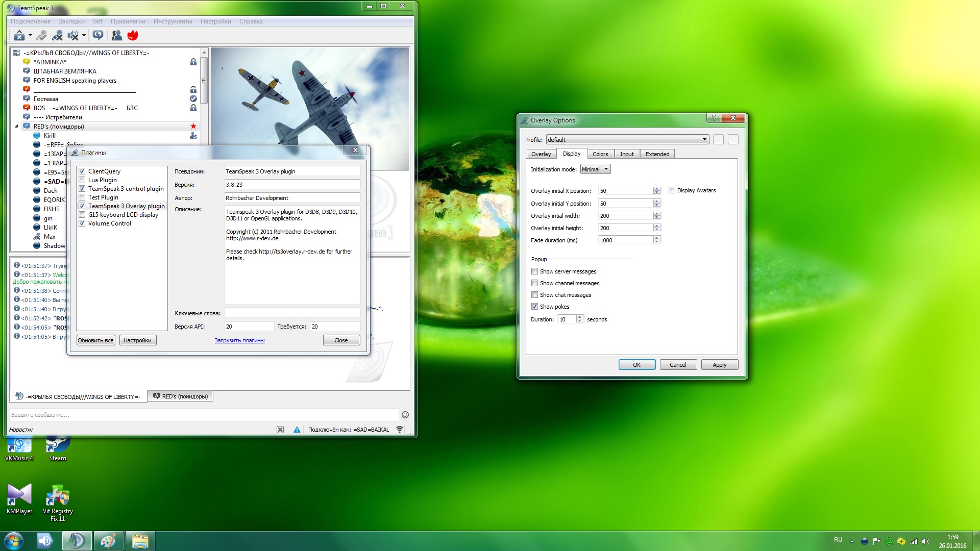This screenshot has width=980, height=551.
Task: Click the stepper arrows on Fade duration
Action: point(657,240)
